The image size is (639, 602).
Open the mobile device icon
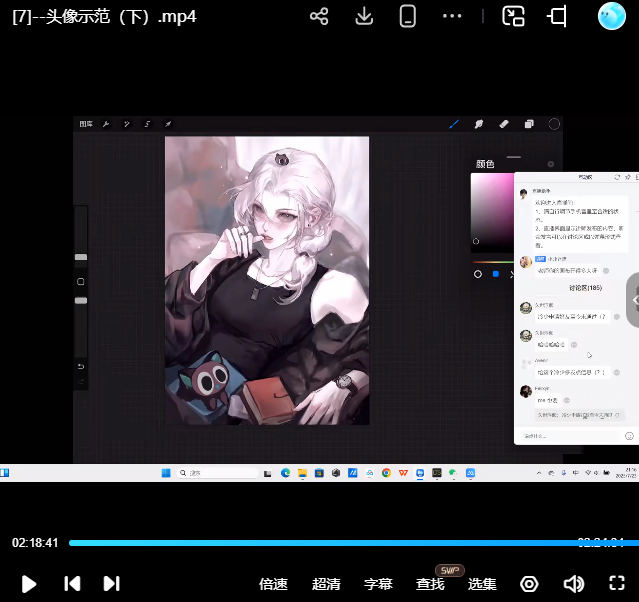408,17
